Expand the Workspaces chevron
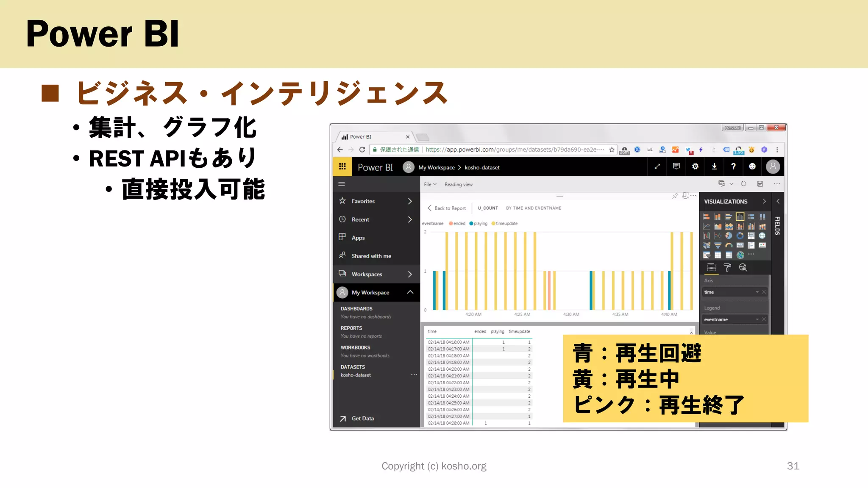Screen dimensions: 868x488 (x=410, y=274)
